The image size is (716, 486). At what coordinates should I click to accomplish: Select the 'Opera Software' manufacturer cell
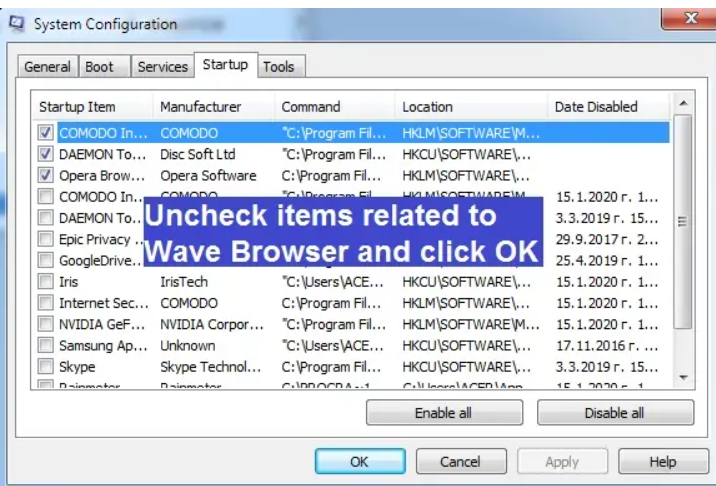[x=208, y=176]
